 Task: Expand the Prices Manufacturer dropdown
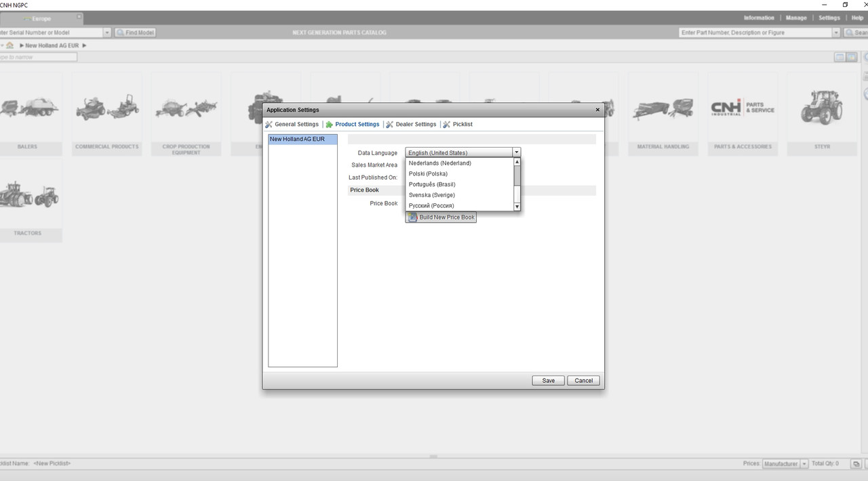[x=805, y=464]
